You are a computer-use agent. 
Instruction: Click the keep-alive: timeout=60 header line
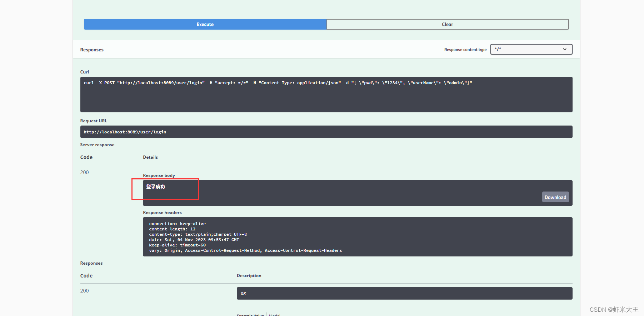point(177,245)
